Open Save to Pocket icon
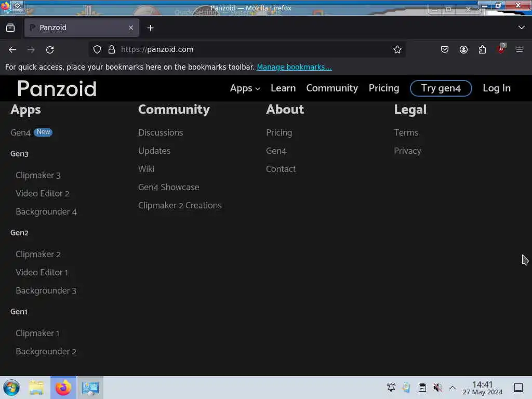532x399 pixels. click(445, 49)
